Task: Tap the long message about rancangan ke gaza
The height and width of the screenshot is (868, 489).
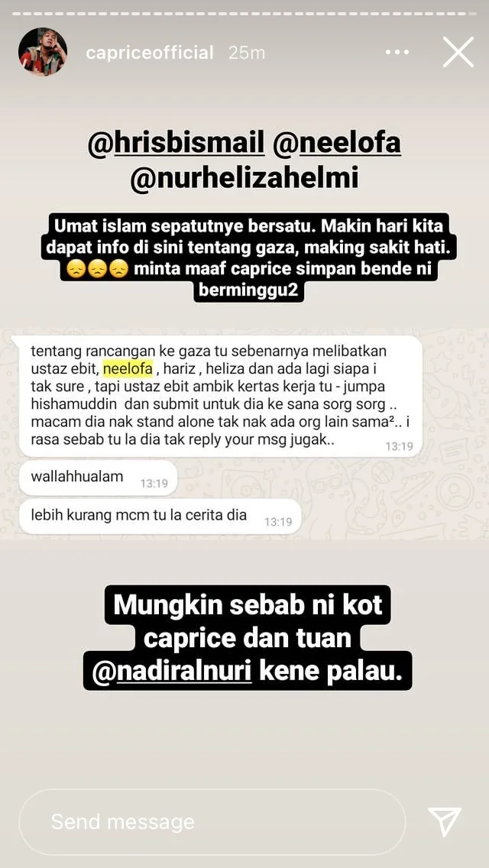Action: (220, 396)
